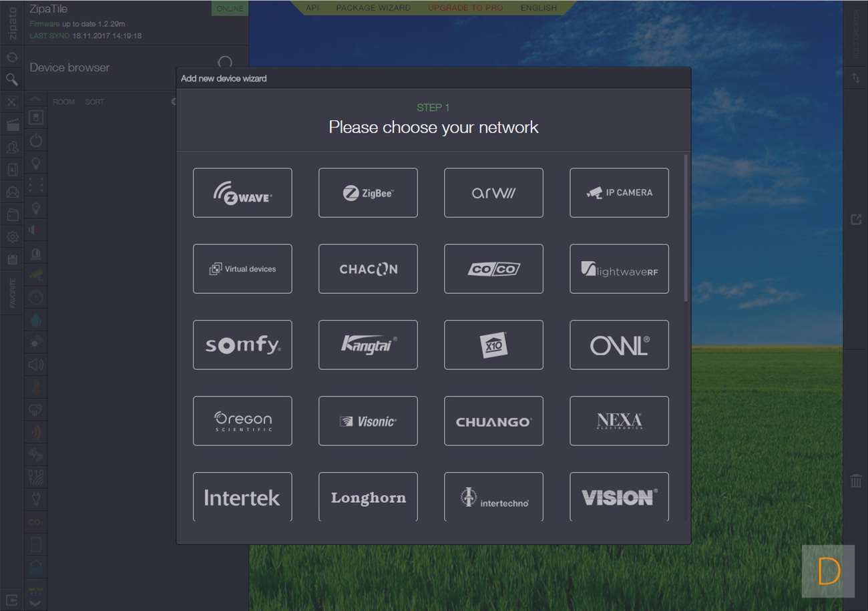Select the Virtual devices tile
The width and height of the screenshot is (868, 611).
pos(242,268)
